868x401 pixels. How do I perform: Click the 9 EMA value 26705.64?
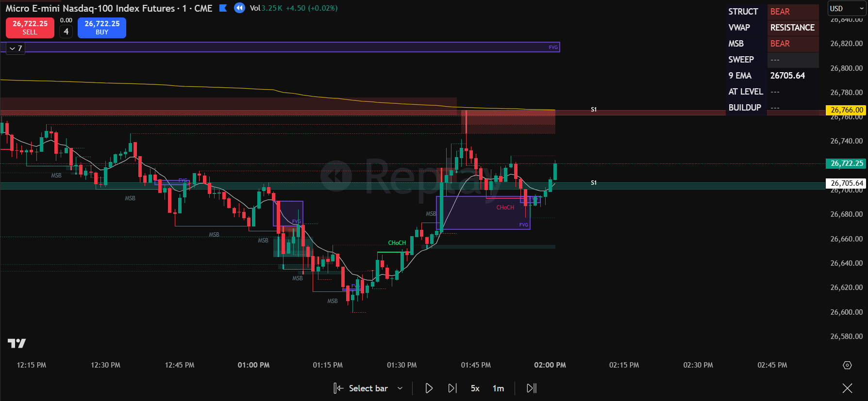(x=787, y=76)
